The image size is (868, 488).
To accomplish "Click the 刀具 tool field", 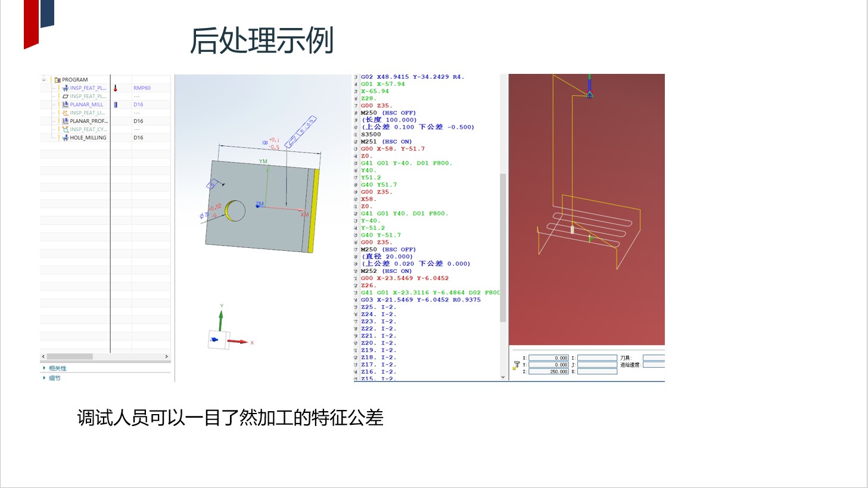I will pos(654,358).
